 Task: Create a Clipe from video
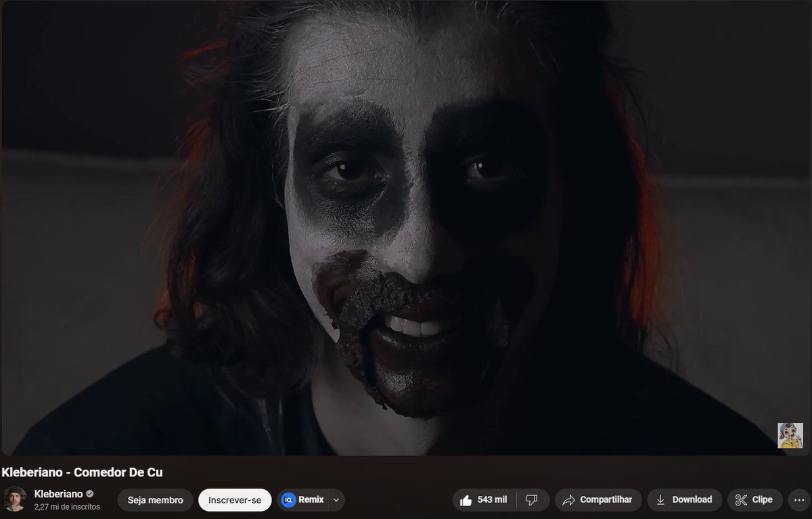click(754, 500)
